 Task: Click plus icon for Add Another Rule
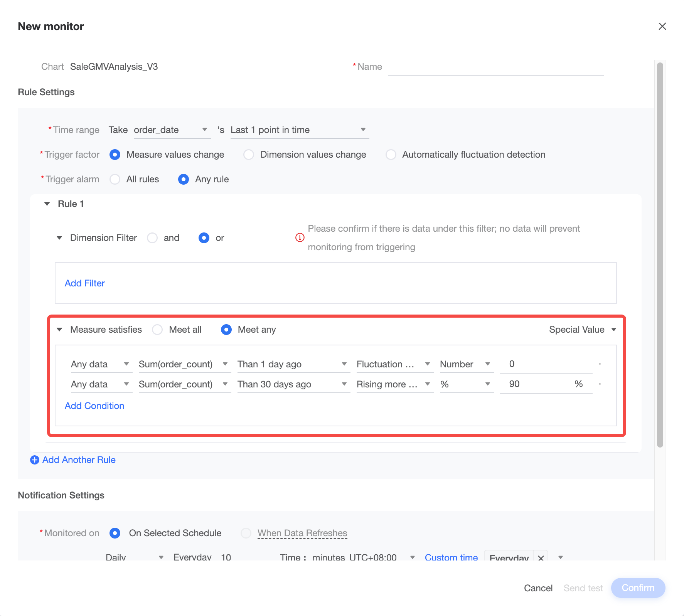coord(35,460)
